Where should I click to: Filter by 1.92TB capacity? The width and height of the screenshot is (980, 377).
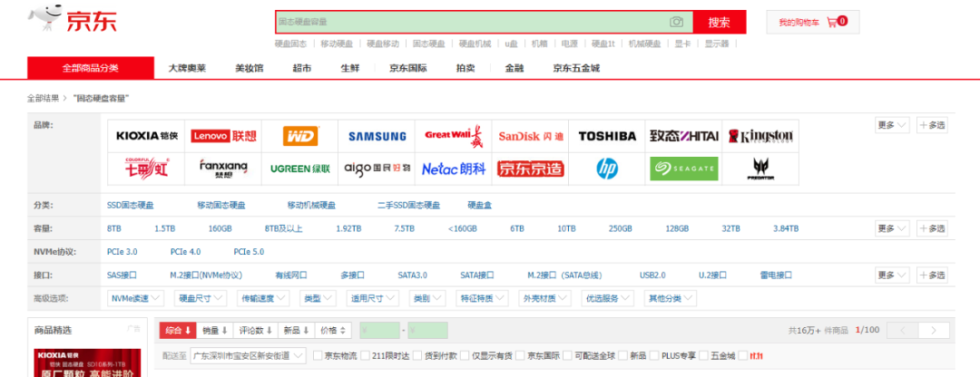(x=348, y=228)
